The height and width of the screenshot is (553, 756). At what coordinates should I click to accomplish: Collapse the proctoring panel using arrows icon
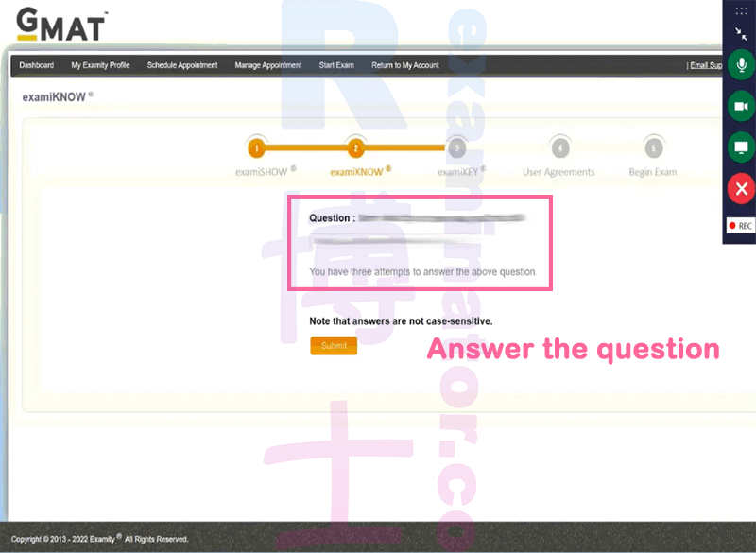pos(741,34)
